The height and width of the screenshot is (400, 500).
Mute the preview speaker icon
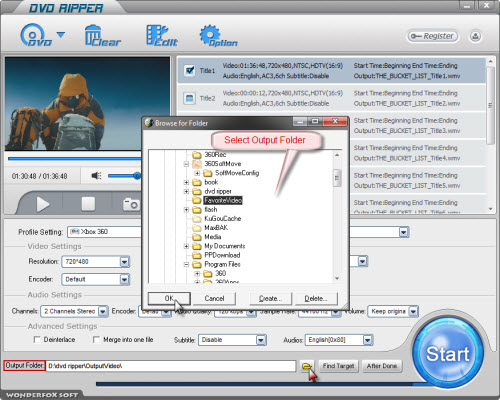point(96,176)
